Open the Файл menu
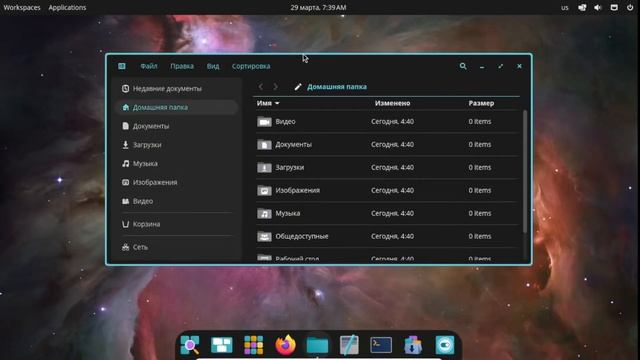 149,66
